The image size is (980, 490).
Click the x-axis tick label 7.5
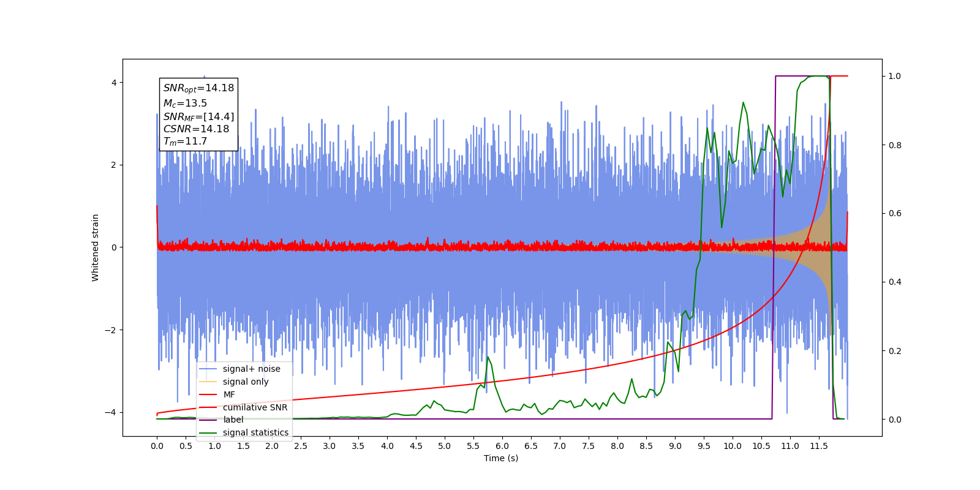589,446
